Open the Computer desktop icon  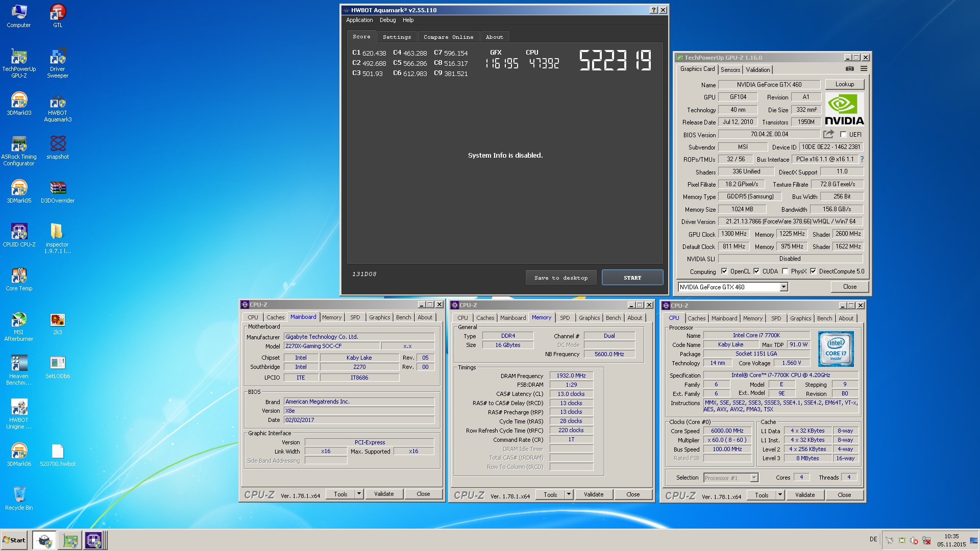[19, 16]
